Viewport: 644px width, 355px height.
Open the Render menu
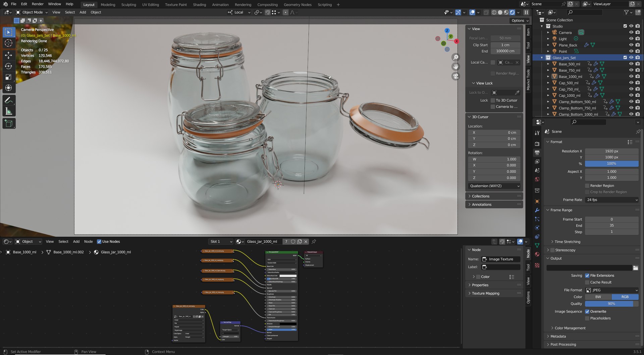tap(38, 4)
